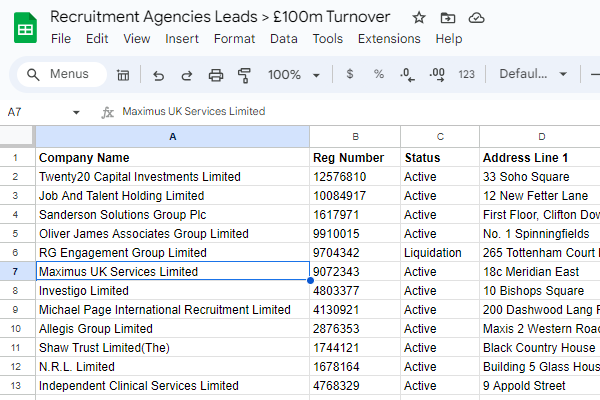Click the Menus search magnifier icon

(x=33, y=74)
